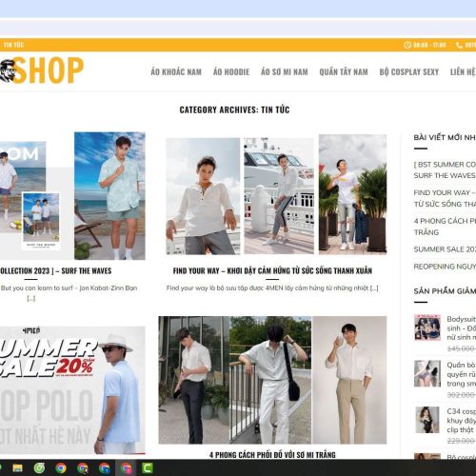This screenshot has width=476, height=476.
Task: Open the 4 PHONG CÁCH PHỐI ĐỒ article title
Action: tap(272, 455)
